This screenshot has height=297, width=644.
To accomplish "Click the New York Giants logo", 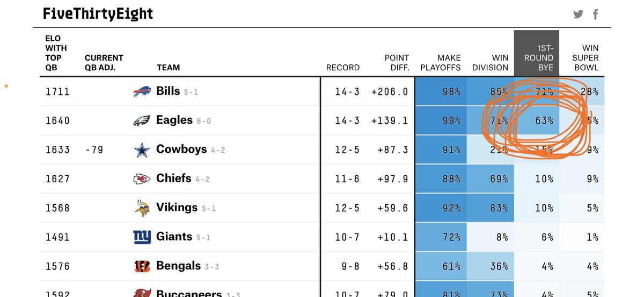I will coord(142,236).
